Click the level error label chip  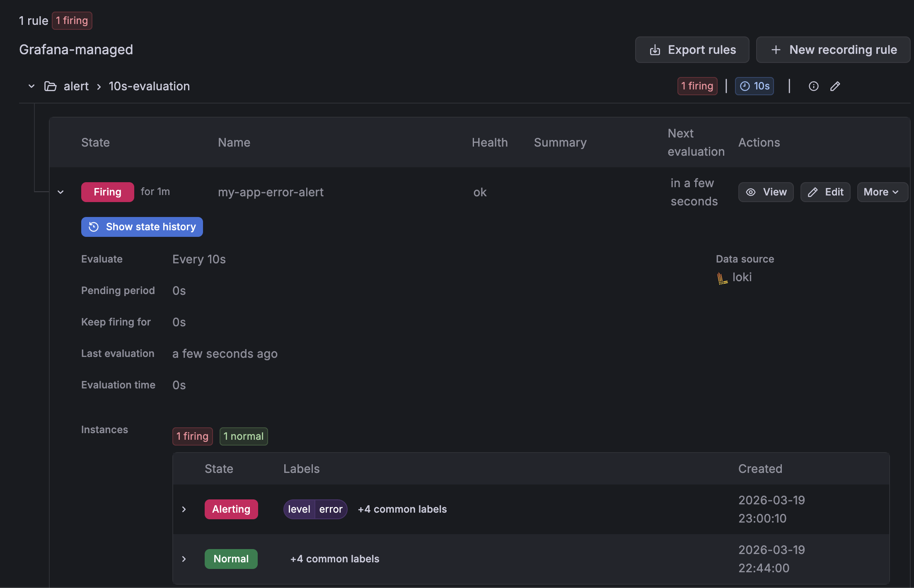315,509
